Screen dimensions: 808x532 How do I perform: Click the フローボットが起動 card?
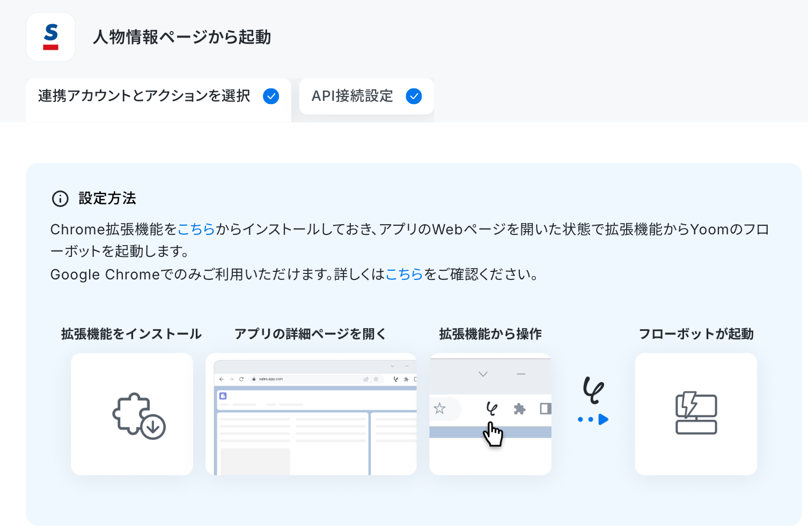click(x=696, y=414)
